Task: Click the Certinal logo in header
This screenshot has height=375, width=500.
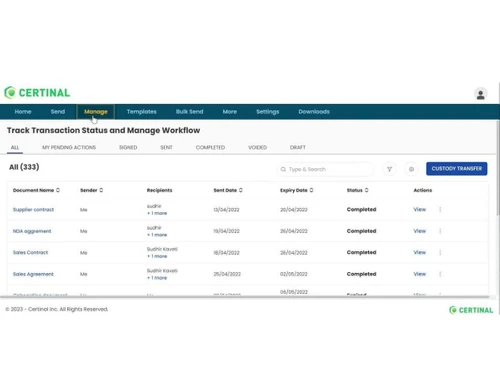Action: tap(37, 93)
